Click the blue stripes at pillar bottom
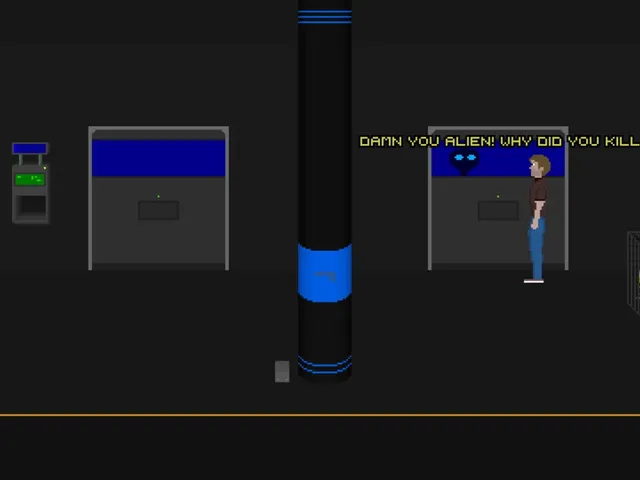The width and height of the screenshot is (640, 480). (325, 364)
